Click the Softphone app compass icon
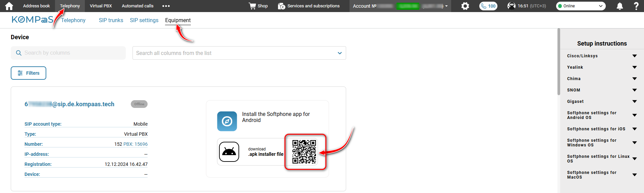The image size is (644, 193). coord(227,121)
